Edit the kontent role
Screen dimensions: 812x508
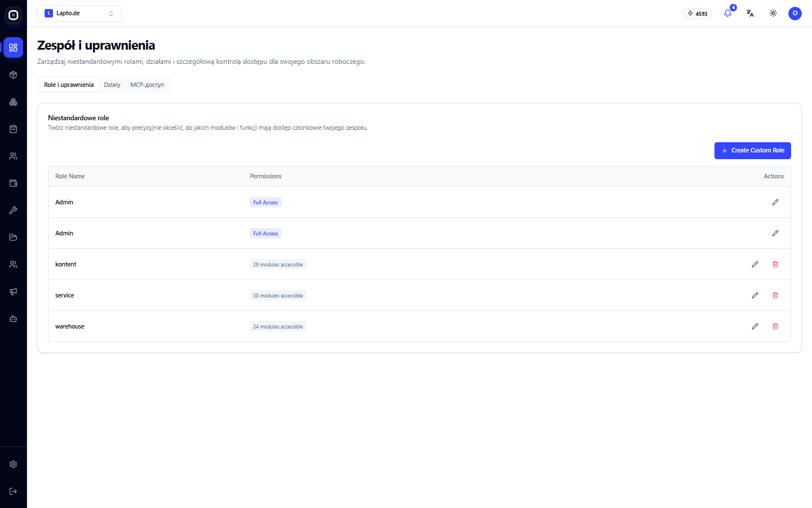[755, 264]
